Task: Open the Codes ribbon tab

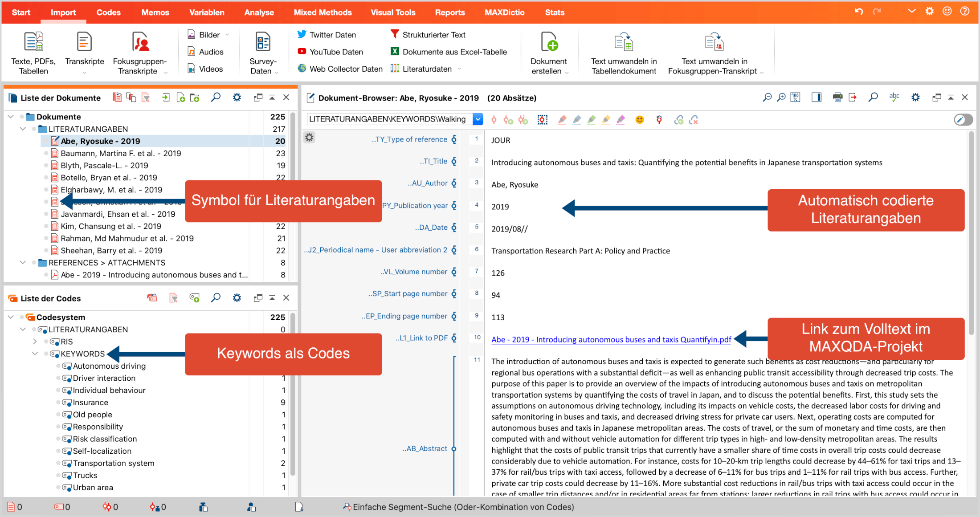Action: [108, 12]
